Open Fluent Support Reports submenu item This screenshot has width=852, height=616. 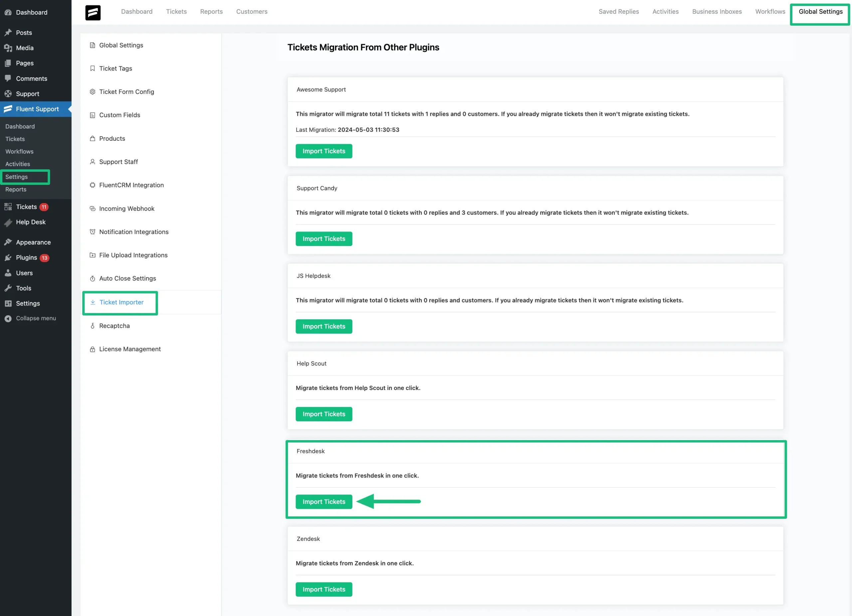coord(16,189)
